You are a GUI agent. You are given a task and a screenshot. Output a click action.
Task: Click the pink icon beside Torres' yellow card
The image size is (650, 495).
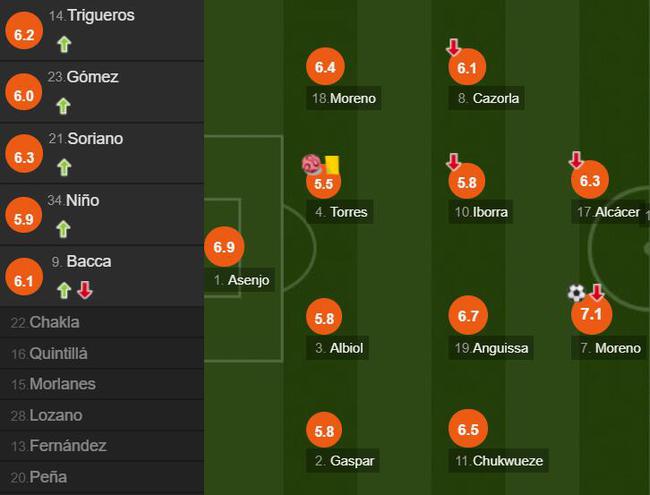(x=312, y=164)
